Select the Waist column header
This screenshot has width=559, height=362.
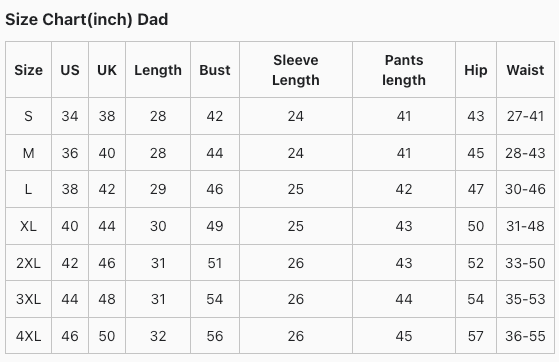[525, 70]
